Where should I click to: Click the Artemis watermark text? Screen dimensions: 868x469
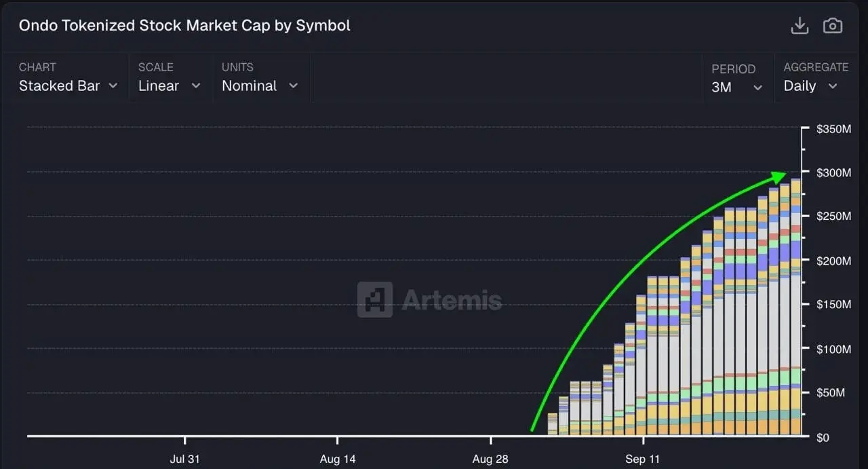[x=452, y=300]
